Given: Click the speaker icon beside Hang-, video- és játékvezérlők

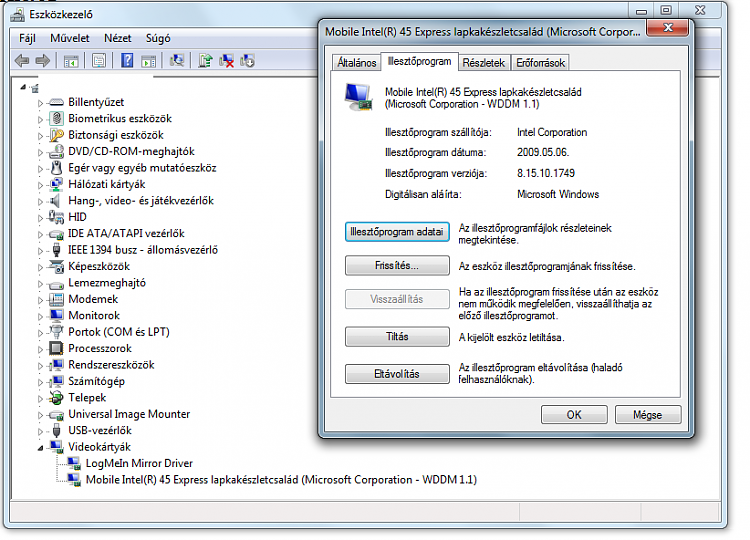Looking at the screenshot, I should (56, 200).
